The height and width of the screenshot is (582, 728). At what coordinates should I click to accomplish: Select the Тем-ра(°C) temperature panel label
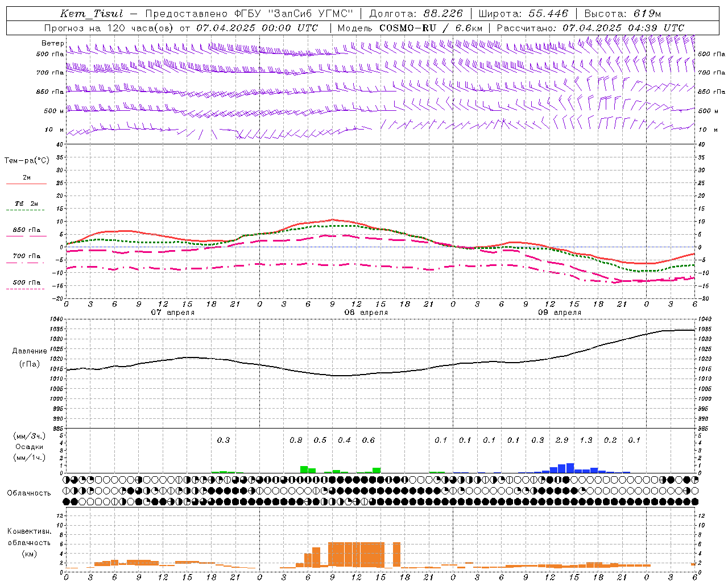27,161
